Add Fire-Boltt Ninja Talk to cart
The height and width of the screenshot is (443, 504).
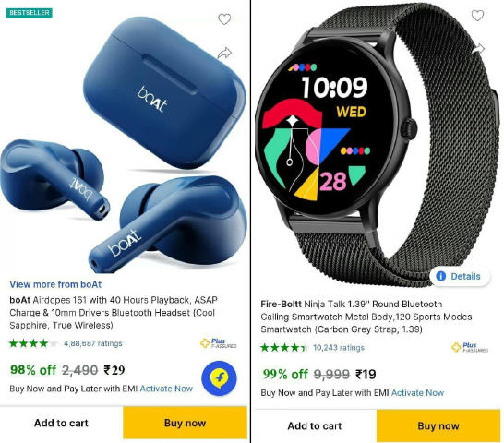(x=315, y=426)
